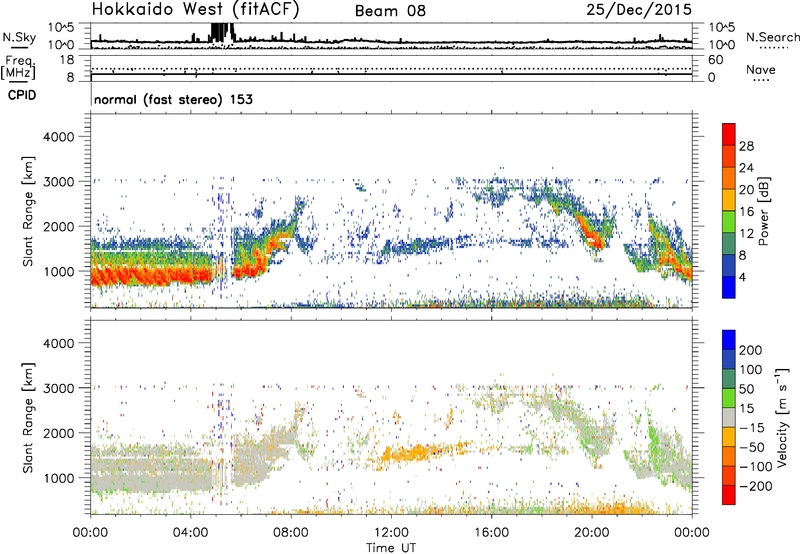
Task: Click the '-15' label on Velocity colorbar
Action: pyautogui.click(x=751, y=427)
